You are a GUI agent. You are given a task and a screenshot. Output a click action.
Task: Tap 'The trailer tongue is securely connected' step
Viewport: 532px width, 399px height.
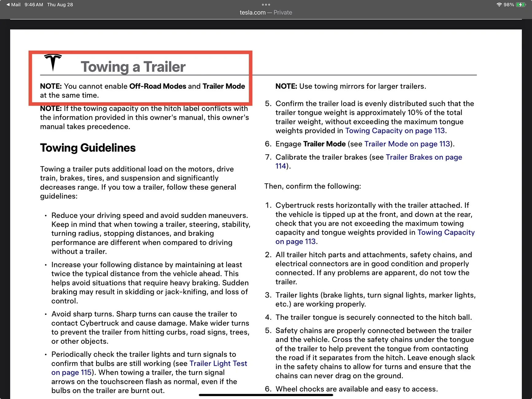pyautogui.click(x=374, y=317)
